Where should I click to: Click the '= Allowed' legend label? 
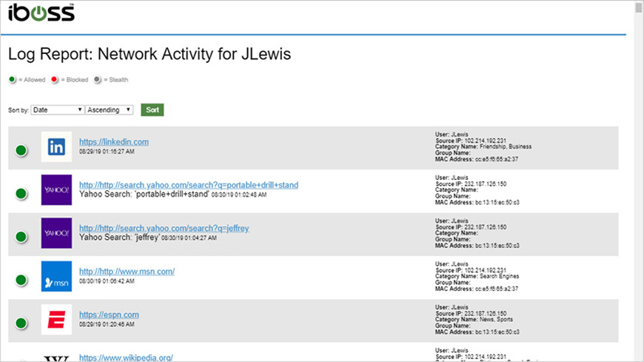(x=32, y=80)
